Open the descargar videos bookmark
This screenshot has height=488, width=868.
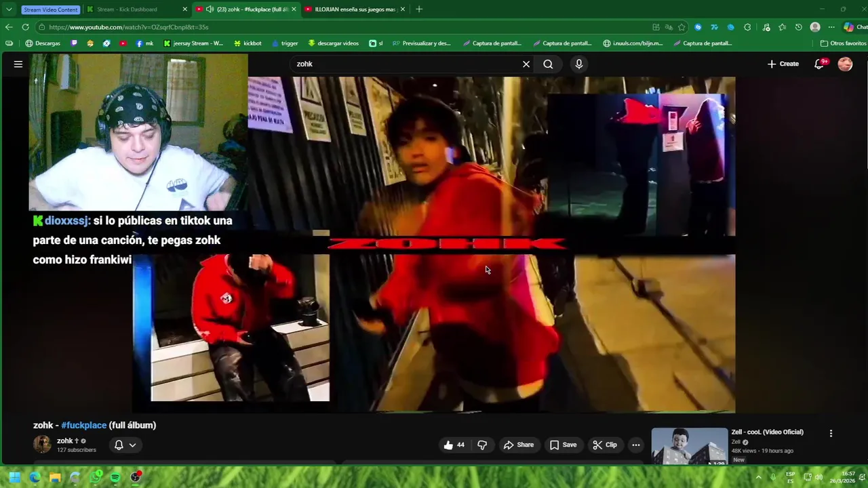point(333,43)
